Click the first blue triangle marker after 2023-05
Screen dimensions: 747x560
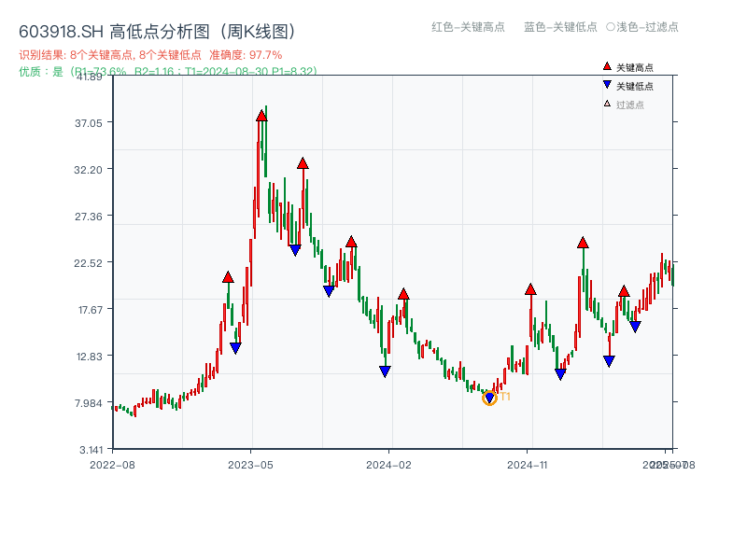click(x=297, y=248)
